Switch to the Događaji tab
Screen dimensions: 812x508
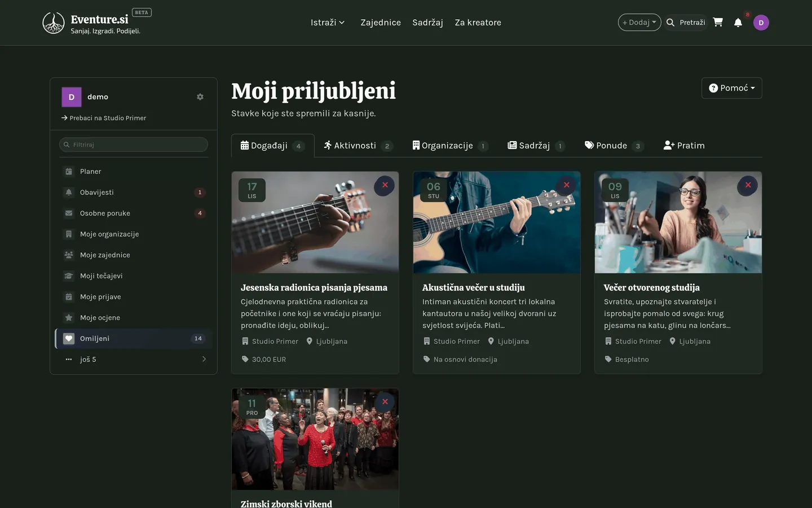point(273,146)
